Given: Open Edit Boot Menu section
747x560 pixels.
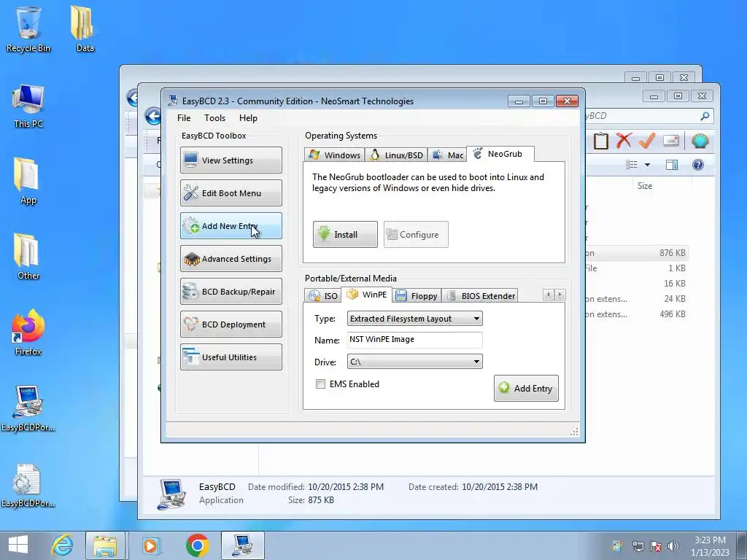Looking at the screenshot, I should 231,192.
